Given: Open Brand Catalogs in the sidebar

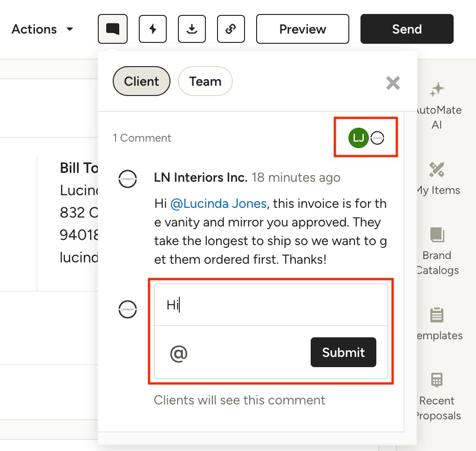Looking at the screenshot, I should (x=437, y=251).
